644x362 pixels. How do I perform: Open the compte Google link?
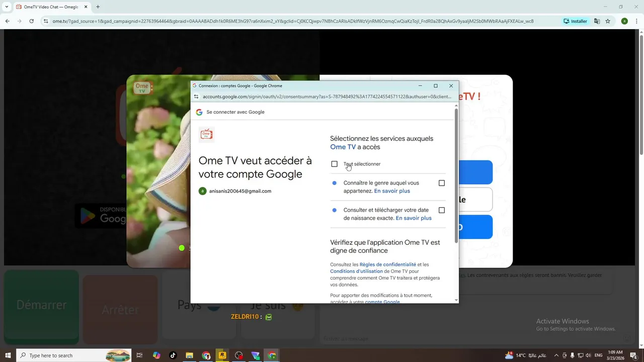point(382,302)
